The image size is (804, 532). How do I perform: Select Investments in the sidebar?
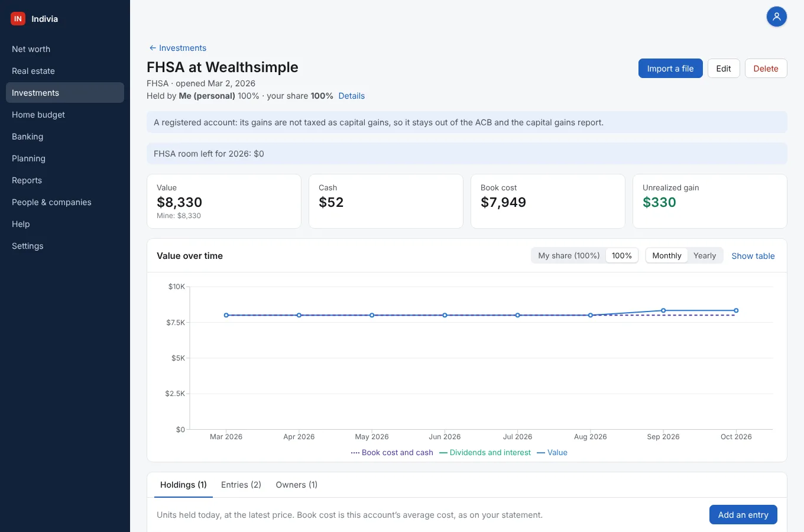[x=65, y=93]
